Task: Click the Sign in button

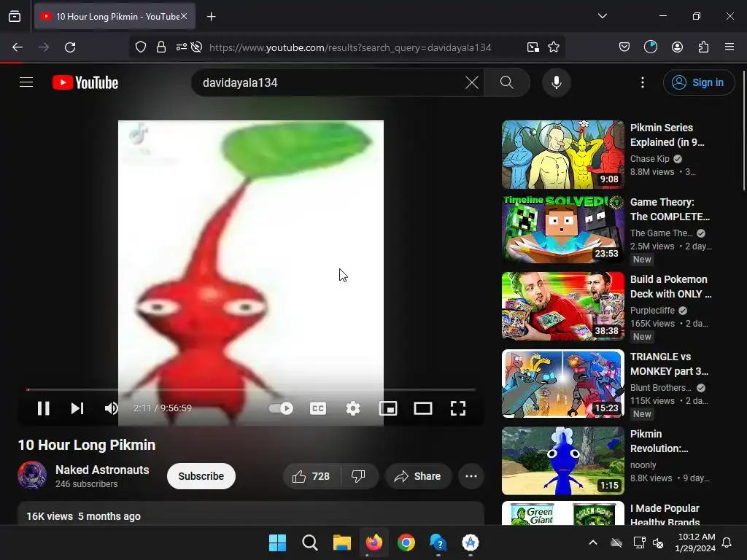Action: point(698,82)
